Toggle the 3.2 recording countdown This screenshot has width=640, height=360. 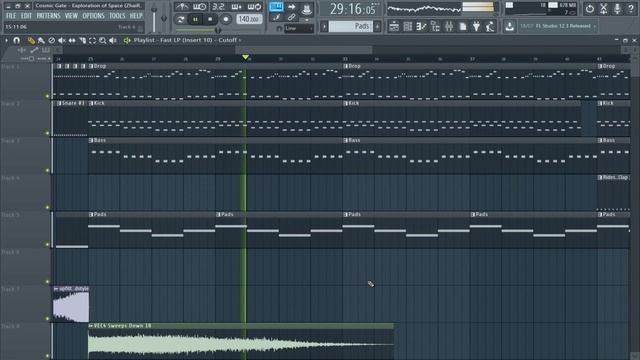(x=218, y=7)
